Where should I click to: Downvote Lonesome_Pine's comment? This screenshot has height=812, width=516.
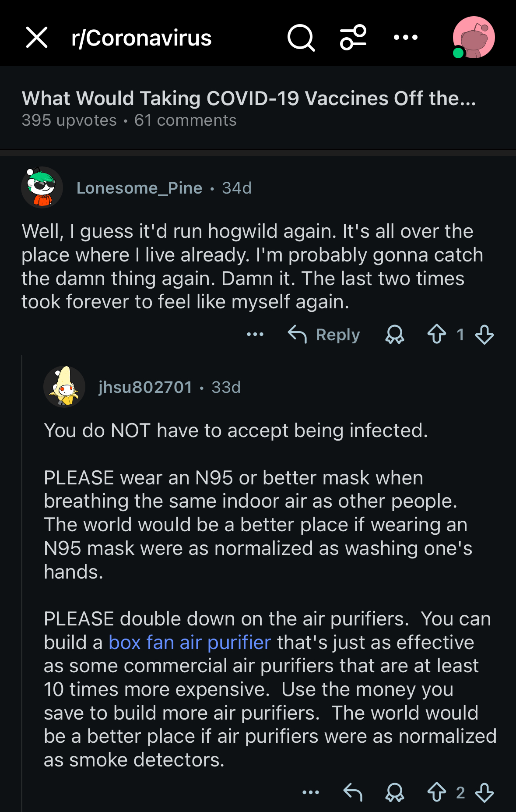tap(484, 335)
